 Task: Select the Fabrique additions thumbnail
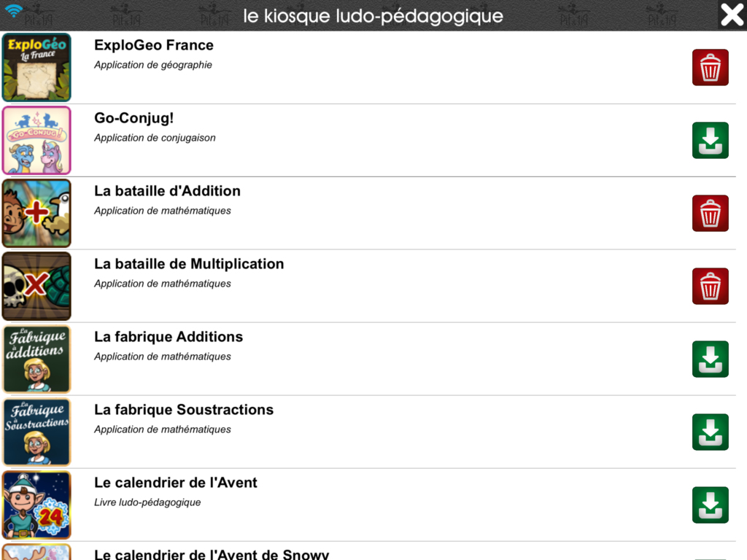pos(36,359)
